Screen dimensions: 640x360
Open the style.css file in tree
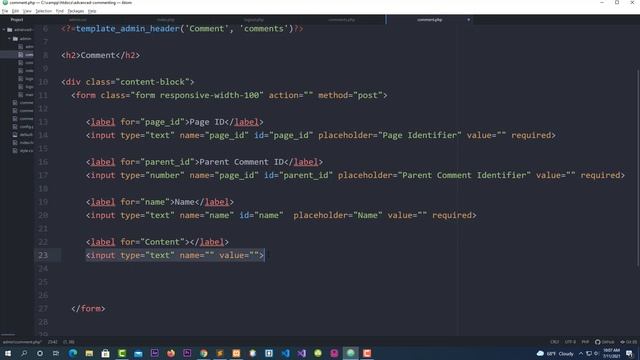[x=23, y=151]
